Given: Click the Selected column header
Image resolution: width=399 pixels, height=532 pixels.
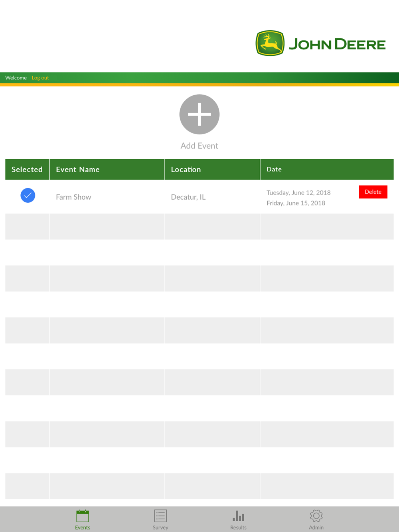Looking at the screenshot, I should tap(27, 169).
